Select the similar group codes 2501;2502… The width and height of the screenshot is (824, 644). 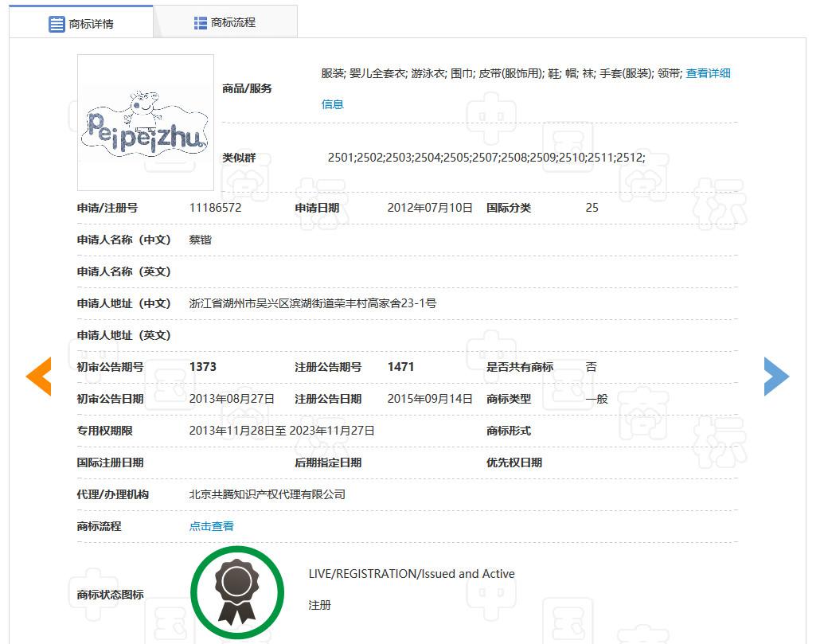tap(486, 158)
